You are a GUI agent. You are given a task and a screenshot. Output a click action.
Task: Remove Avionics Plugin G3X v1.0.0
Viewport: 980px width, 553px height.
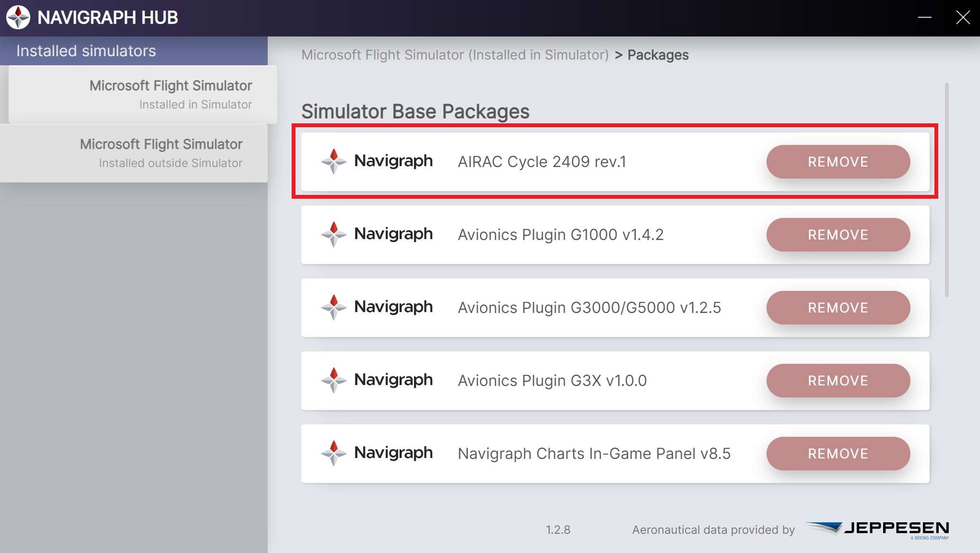(x=838, y=381)
